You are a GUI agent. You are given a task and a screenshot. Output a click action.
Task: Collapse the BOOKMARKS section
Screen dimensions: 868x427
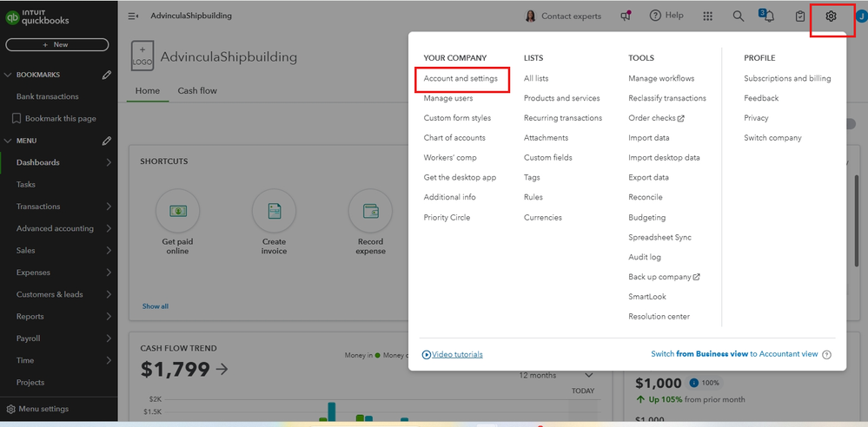pos(8,75)
